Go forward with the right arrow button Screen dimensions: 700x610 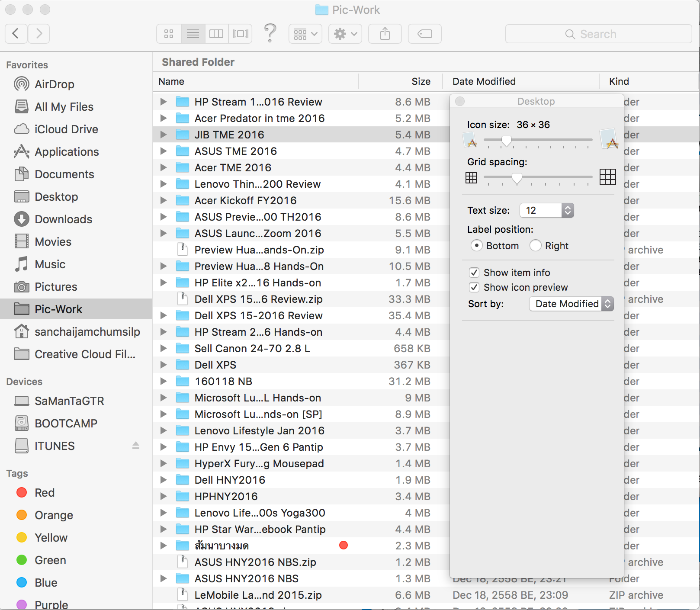(x=39, y=34)
